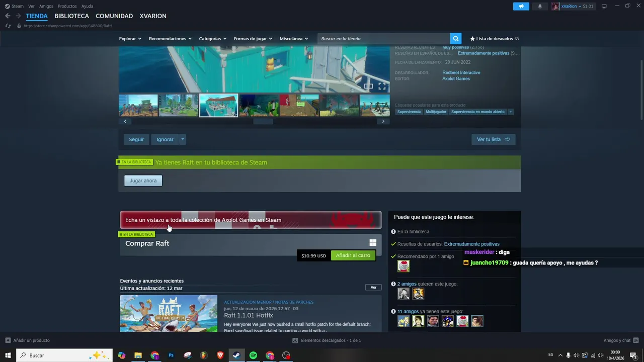Click Jugar ahora button
This screenshot has width=644, height=362.
pyautogui.click(x=143, y=180)
